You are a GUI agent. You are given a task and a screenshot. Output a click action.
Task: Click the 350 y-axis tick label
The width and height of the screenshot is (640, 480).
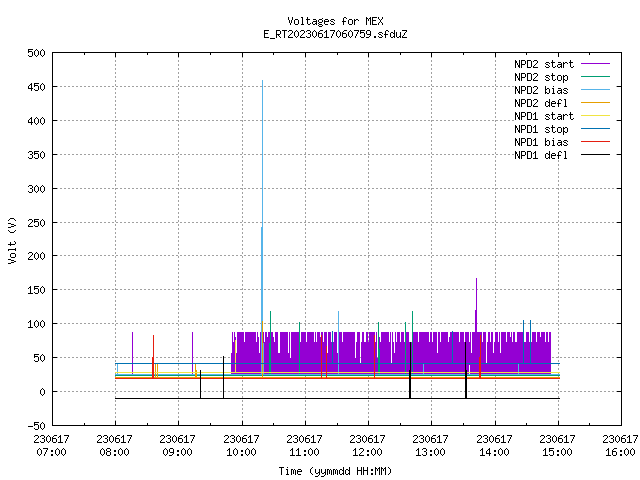[36, 155]
